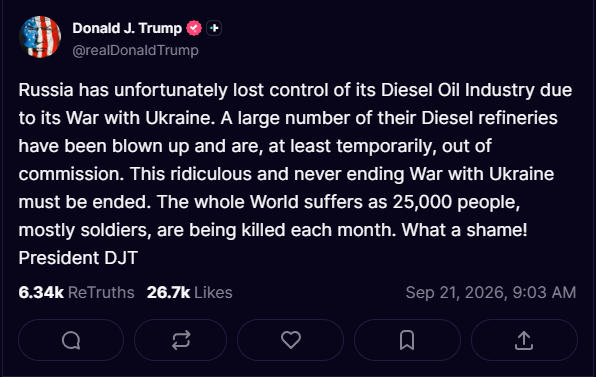Click the "25,000 people" phrase in the post
The width and height of the screenshot is (596, 377).
(x=456, y=202)
